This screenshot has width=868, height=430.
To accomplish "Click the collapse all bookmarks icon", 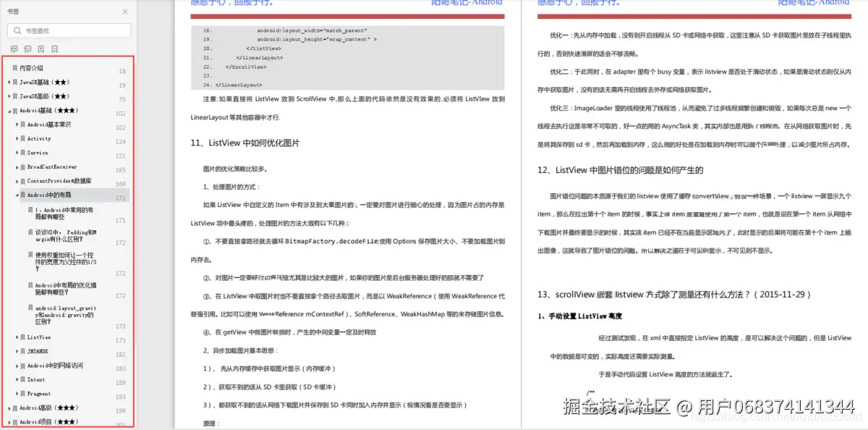I will (x=27, y=49).
